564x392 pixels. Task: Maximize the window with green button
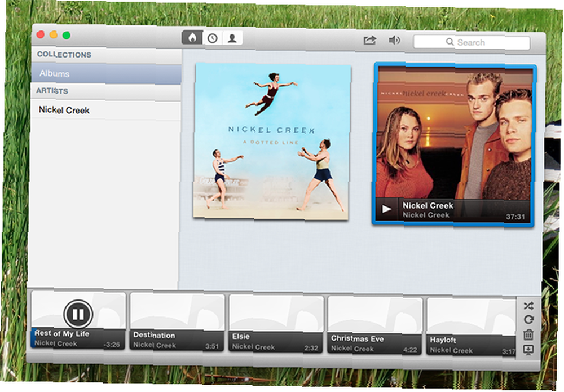click(66, 35)
